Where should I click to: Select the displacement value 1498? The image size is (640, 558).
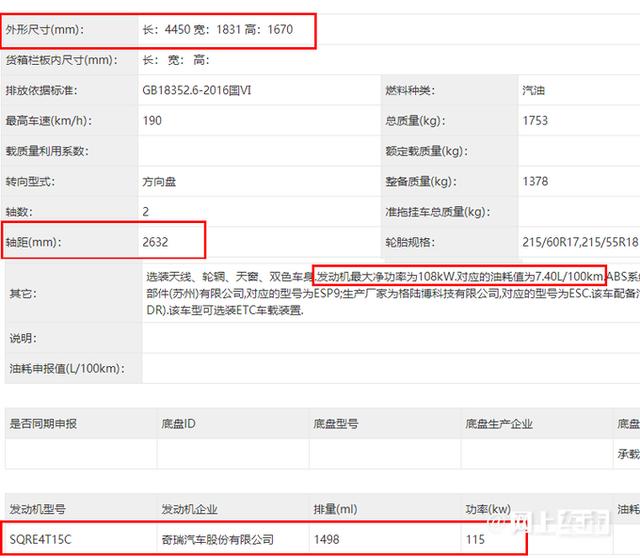tap(327, 540)
